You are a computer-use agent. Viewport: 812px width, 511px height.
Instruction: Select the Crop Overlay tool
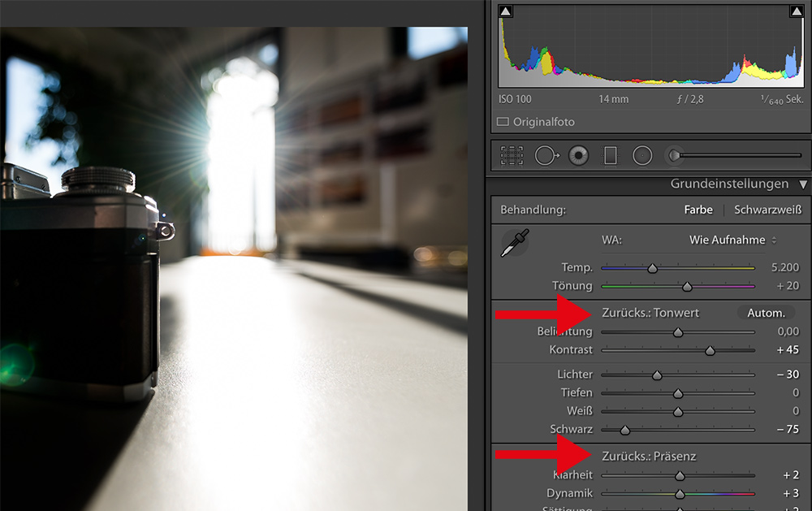(512, 155)
